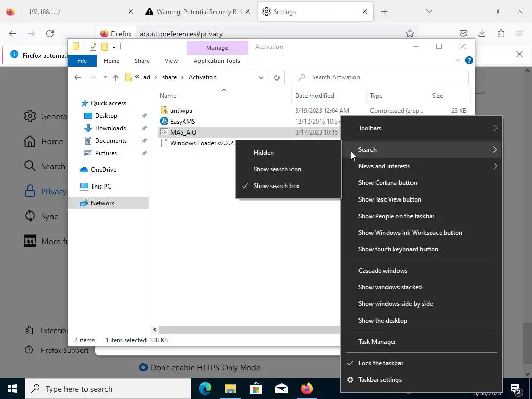Set taskbar search to Hidden
This screenshot has height=399, width=532.
pos(288,153)
